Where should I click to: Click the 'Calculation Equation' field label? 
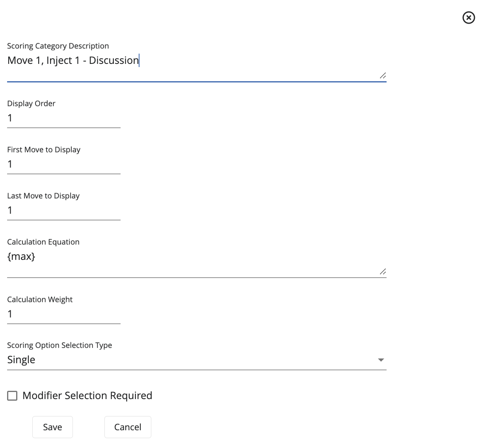coord(43,242)
